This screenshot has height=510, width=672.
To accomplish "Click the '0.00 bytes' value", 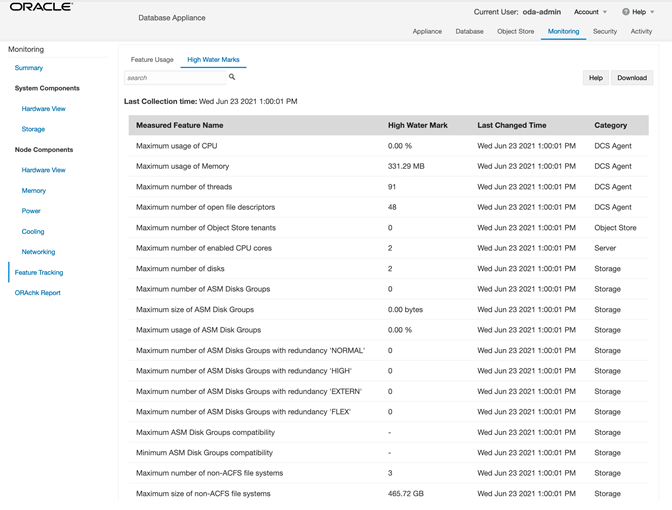I will click(405, 309).
